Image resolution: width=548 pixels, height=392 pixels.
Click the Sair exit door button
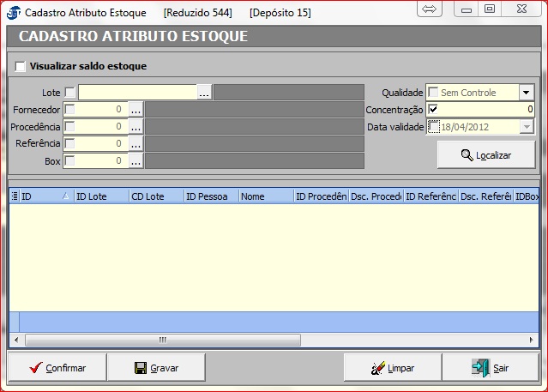click(490, 367)
